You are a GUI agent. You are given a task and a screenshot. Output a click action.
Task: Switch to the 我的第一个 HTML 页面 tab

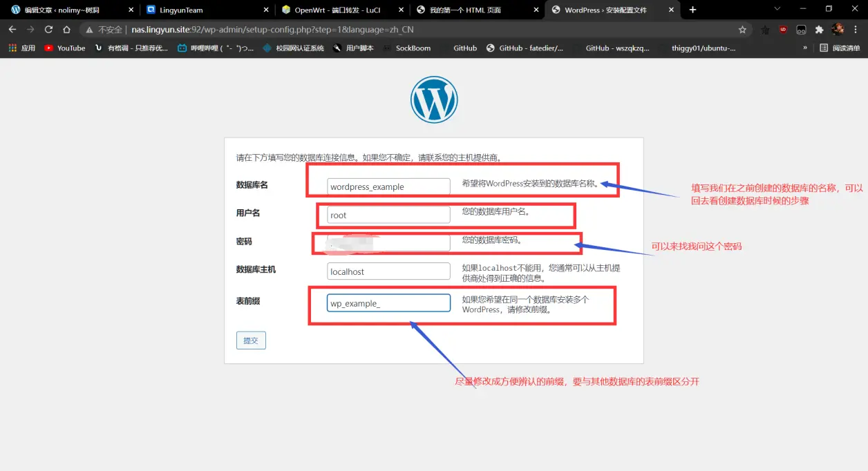478,10
